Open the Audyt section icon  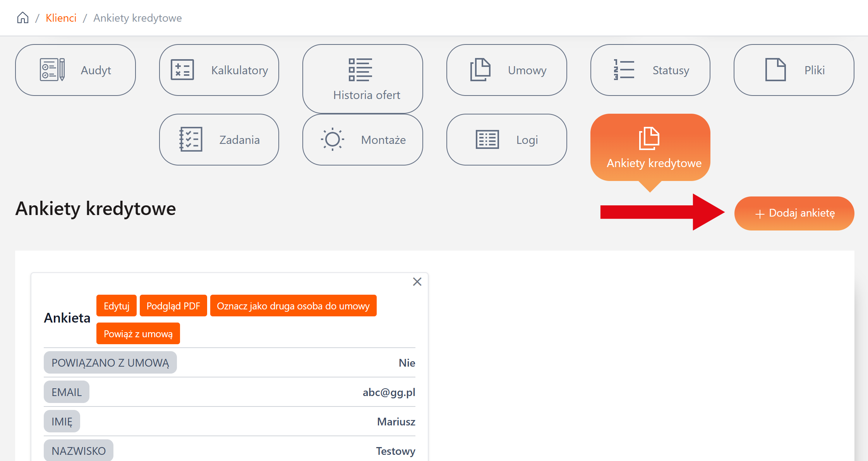tap(52, 70)
